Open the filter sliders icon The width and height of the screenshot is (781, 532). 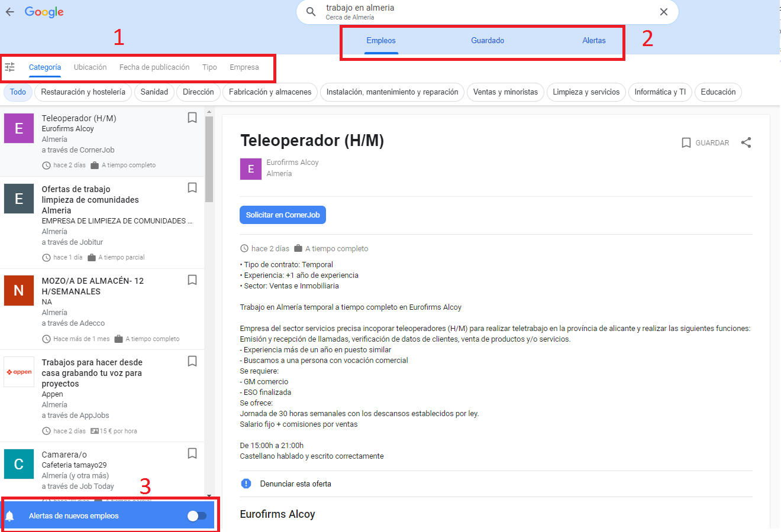point(10,67)
